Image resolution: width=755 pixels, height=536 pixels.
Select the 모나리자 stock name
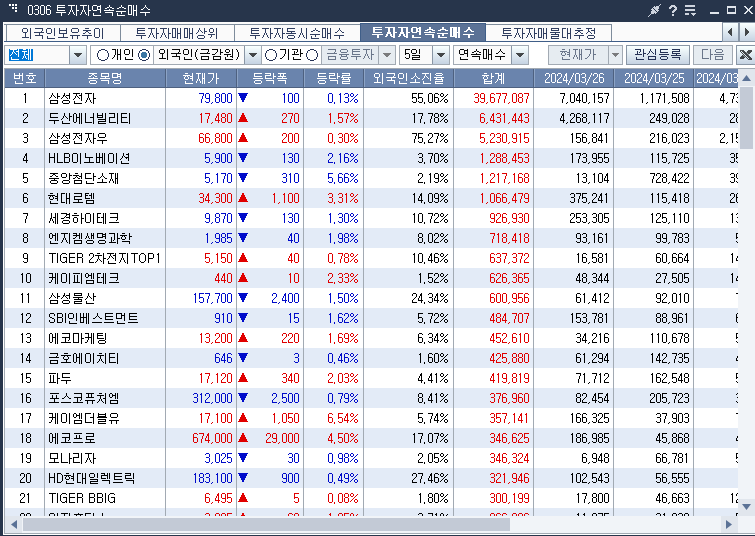click(72, 458)
